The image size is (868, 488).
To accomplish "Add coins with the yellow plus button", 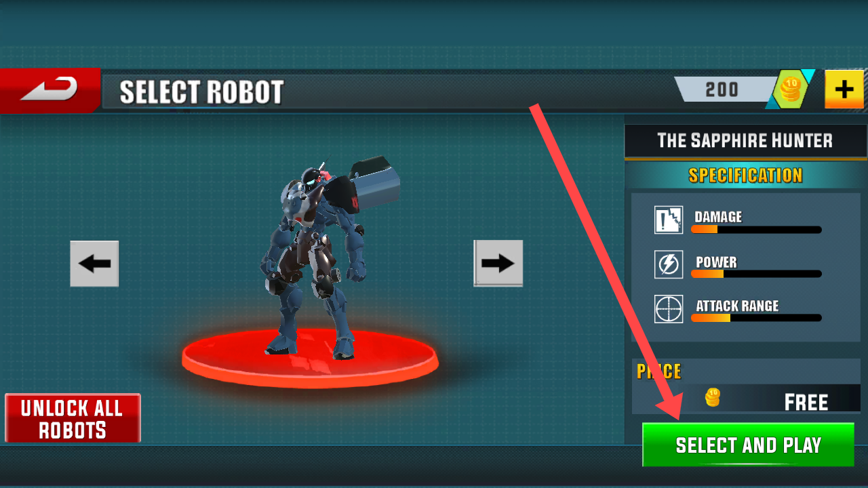I will [844, 89].
